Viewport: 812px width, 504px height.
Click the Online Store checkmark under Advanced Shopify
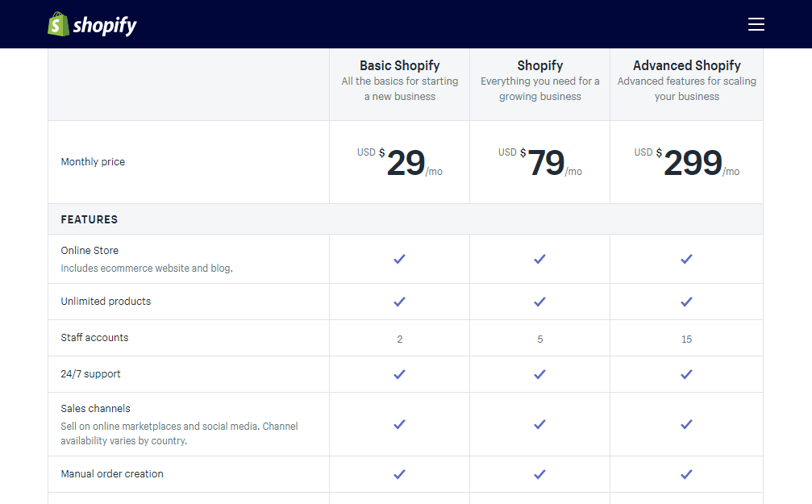(x=686, y=259)
